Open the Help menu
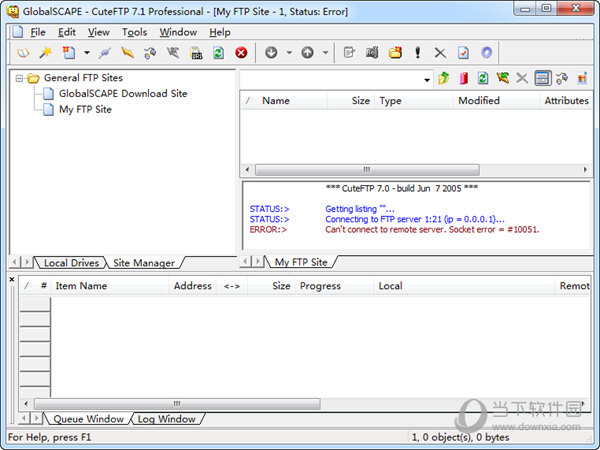 [x=220, y=32]
